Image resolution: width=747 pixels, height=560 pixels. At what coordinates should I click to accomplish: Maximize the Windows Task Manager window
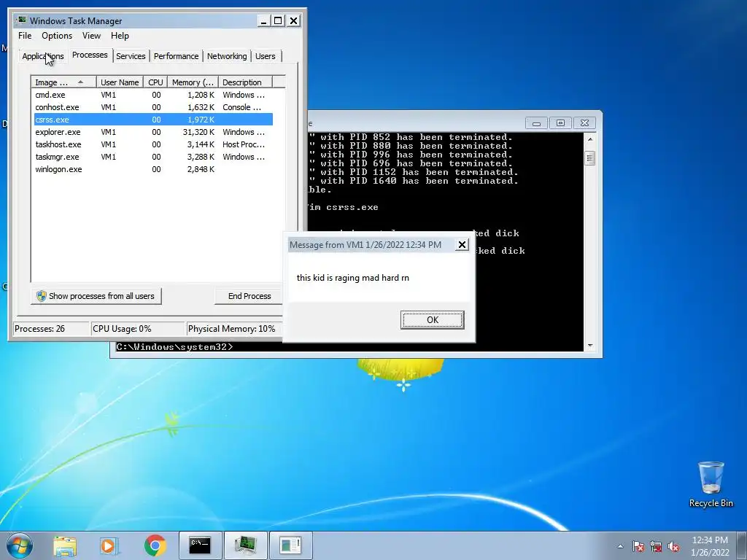[x=278, y=20]
